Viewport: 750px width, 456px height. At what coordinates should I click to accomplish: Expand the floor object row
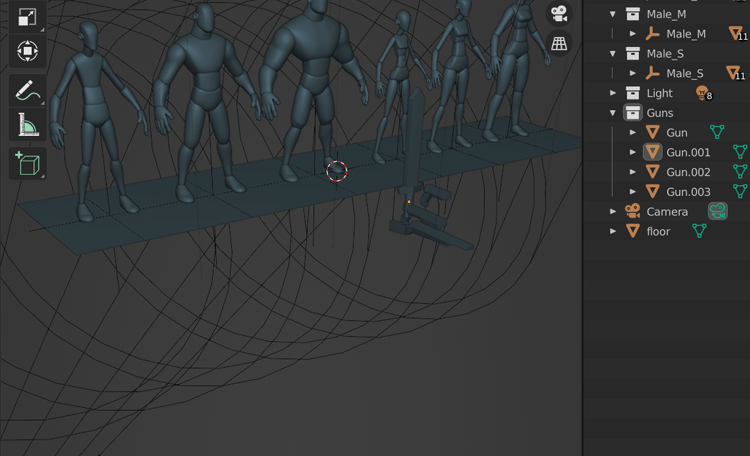coord(613,231)
